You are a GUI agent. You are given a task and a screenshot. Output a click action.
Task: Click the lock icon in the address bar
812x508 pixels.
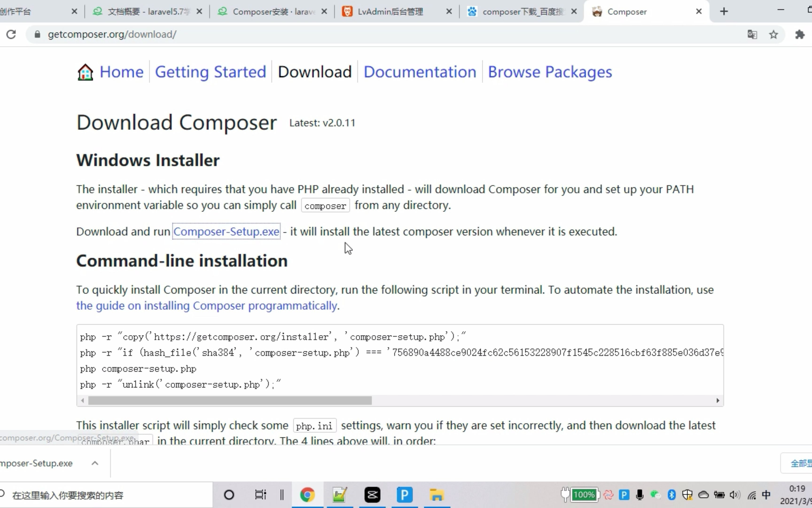click(37, 34)
